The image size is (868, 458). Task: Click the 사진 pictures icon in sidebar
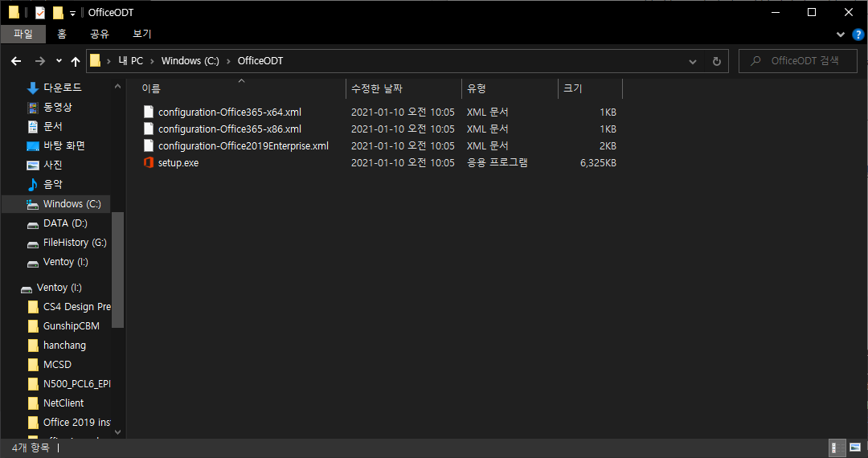pyautogui.click(x=33, y=165)
